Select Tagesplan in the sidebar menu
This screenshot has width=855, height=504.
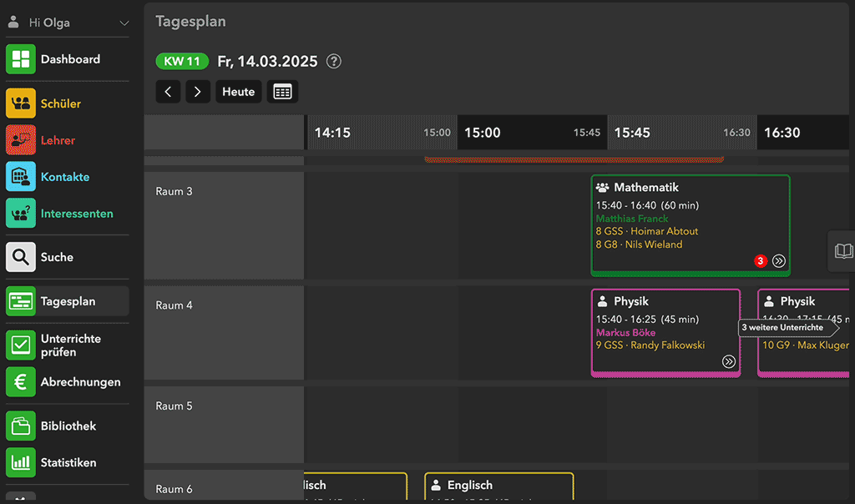68,301
